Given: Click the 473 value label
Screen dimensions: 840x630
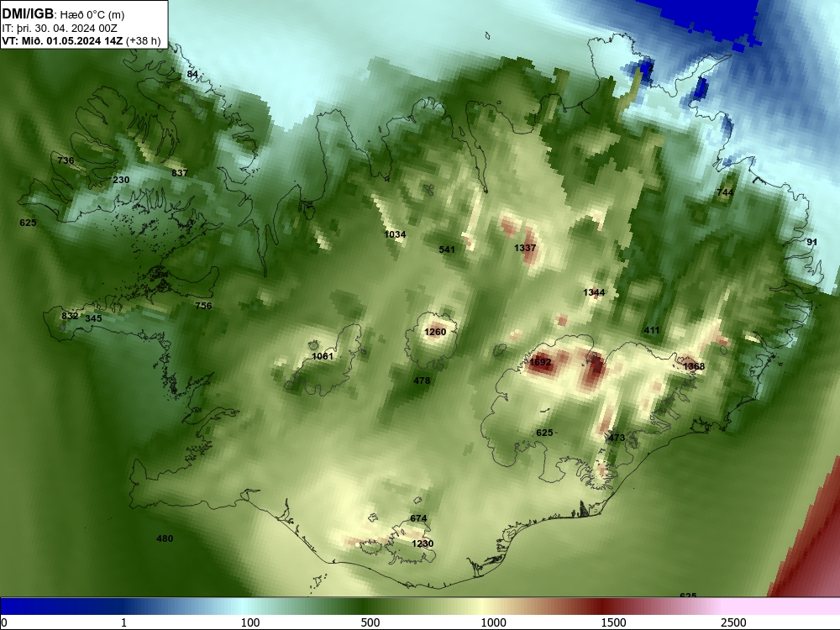Looking at the screenshot, I should pos(617,438).
